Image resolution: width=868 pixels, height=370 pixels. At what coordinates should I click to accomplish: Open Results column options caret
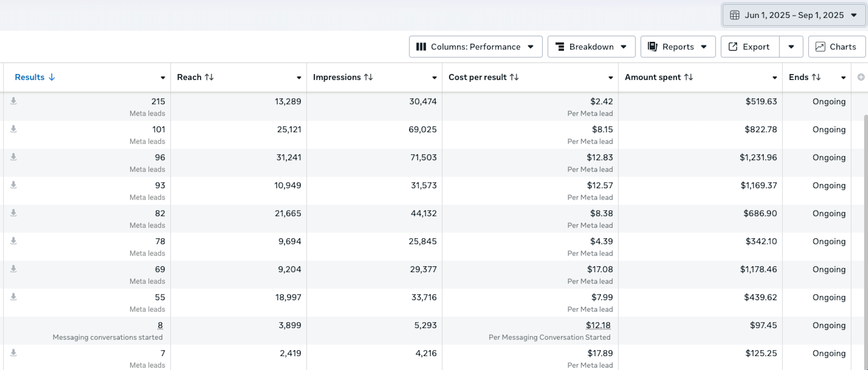pos(163,78)
